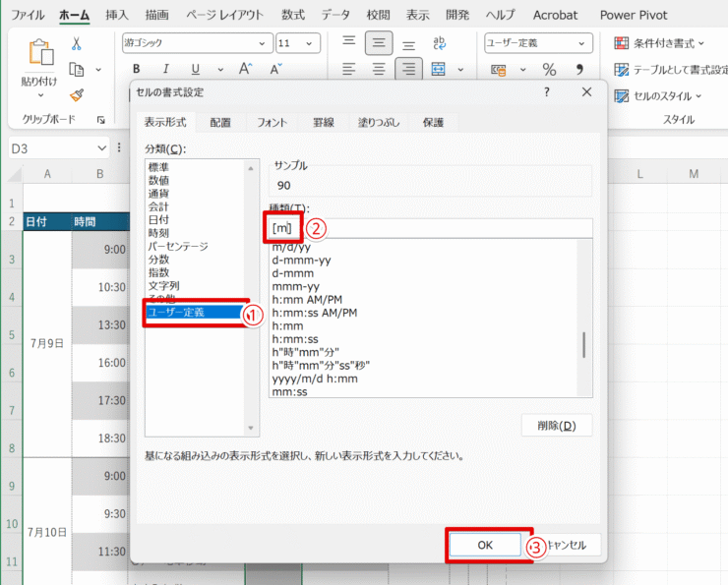Click the align left icon
The height and width of the screenshot is (585, 728).
click(x=348, y=69)
